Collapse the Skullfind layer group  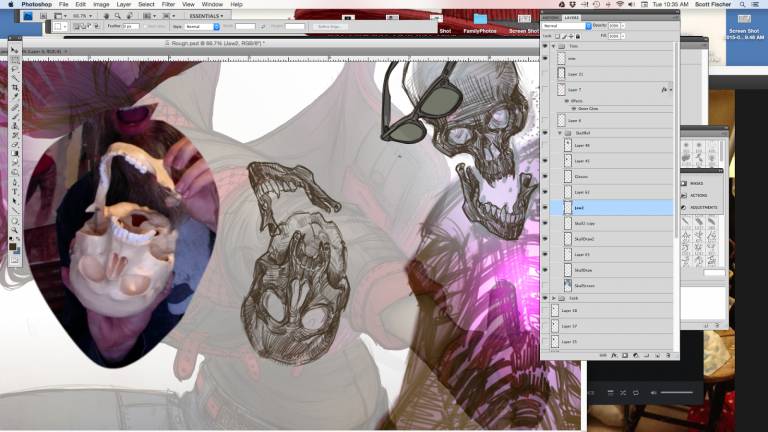(559, 132)
